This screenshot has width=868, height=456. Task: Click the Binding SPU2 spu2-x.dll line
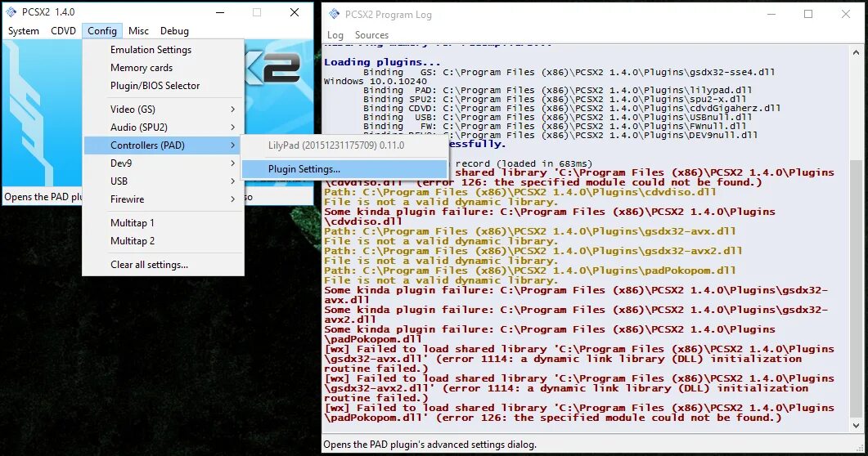[x=555, y=99]
